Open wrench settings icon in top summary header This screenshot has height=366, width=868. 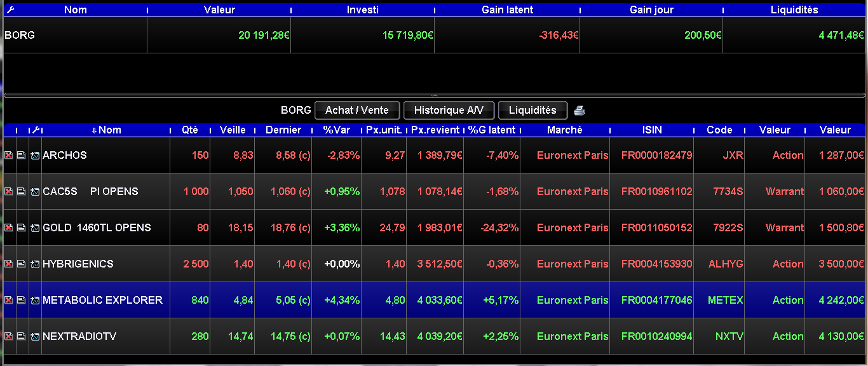[x=10, y=10]
